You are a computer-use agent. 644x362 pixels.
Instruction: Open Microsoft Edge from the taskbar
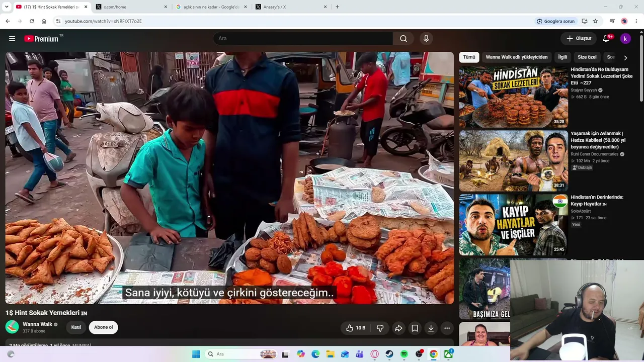[x=315, y=354]
